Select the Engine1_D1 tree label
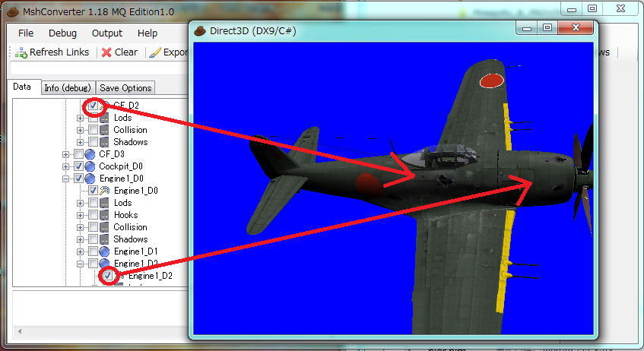 pos(135,251)
